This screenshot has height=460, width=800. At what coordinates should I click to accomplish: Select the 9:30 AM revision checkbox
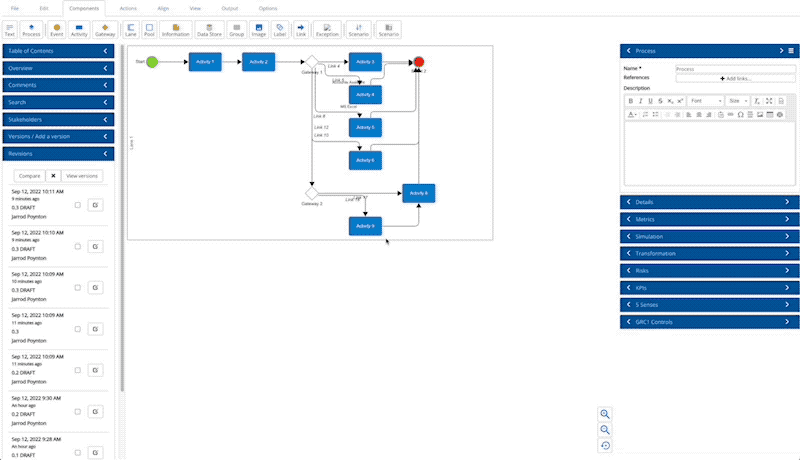coord(78,411)
